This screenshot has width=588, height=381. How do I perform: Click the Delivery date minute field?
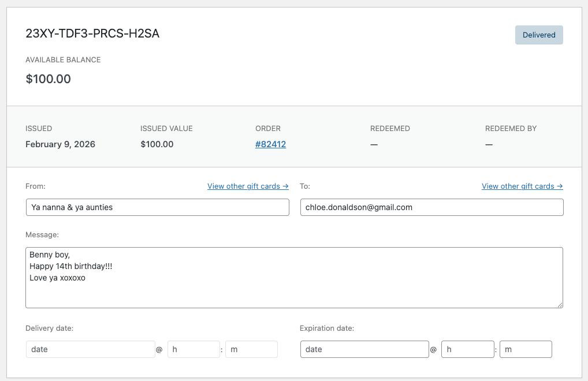[251, 349]
